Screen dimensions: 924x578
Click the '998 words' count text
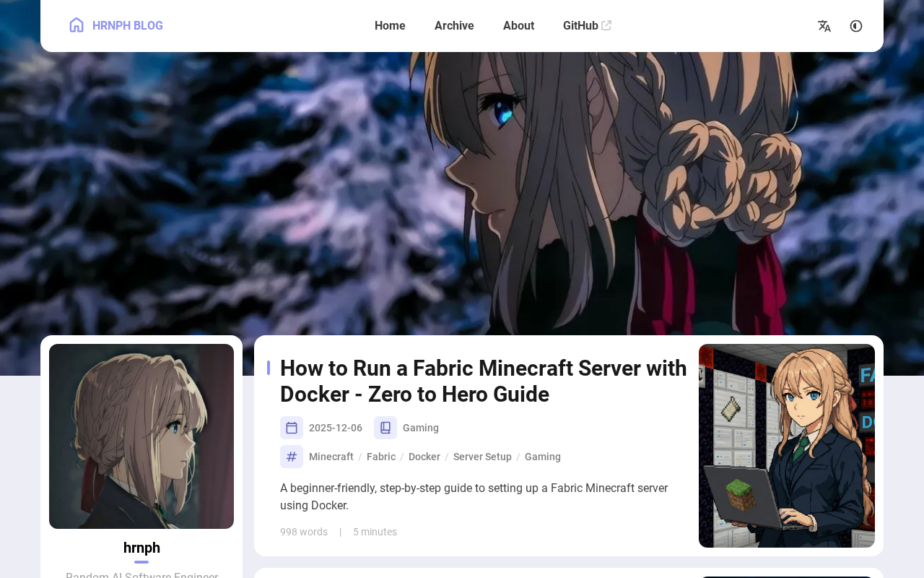[x=304, y=532]
